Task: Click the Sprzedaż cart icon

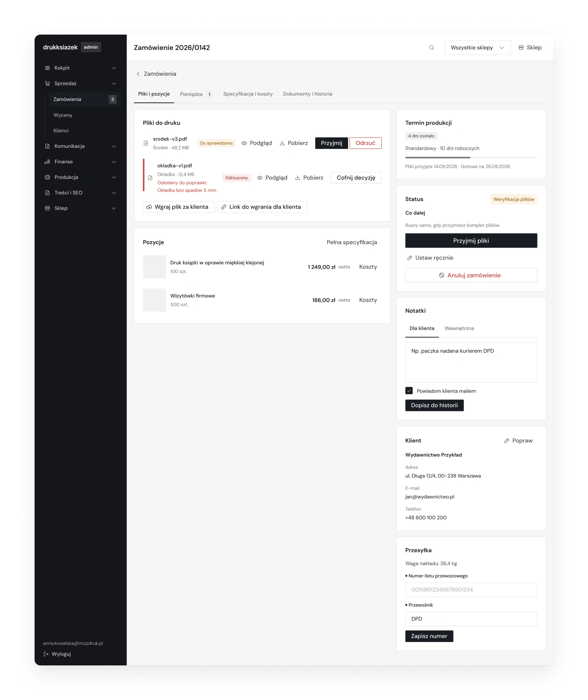Action: pos(47,83)
